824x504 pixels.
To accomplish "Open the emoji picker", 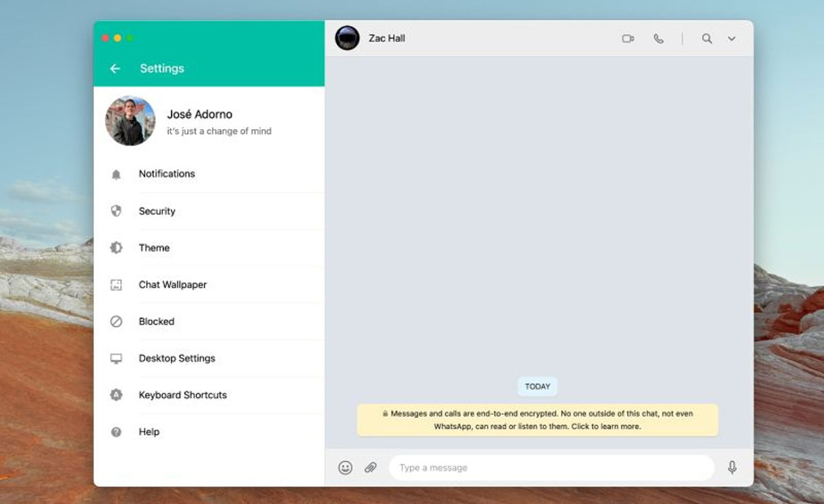I will [x=345, y=468].
